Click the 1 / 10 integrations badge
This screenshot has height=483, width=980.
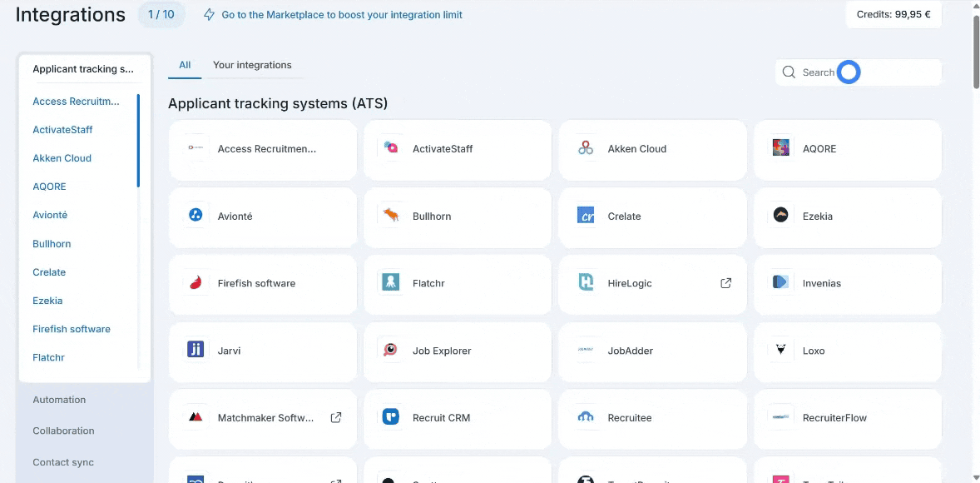pyautogui.click(x=161, y=14)
